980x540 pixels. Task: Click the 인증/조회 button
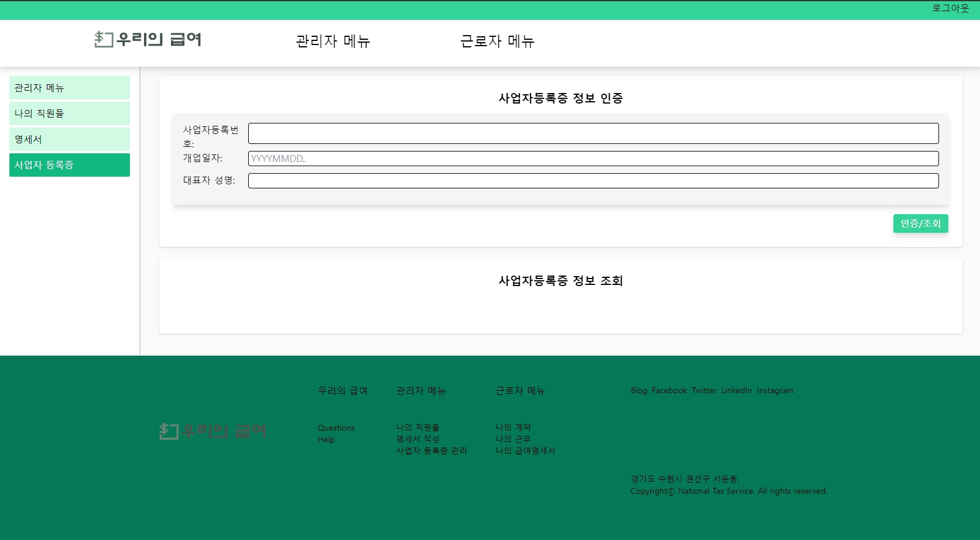(920, 223)
